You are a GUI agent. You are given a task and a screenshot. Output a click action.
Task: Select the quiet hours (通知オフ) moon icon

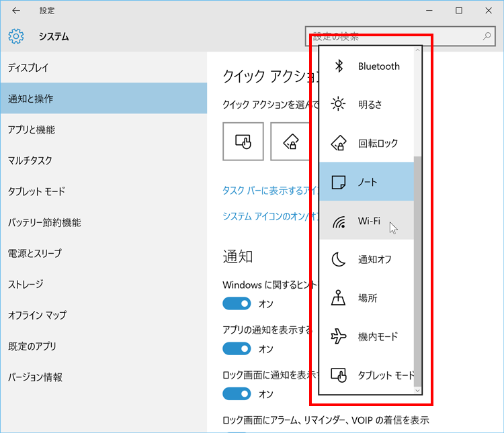[x=339, y=259]
